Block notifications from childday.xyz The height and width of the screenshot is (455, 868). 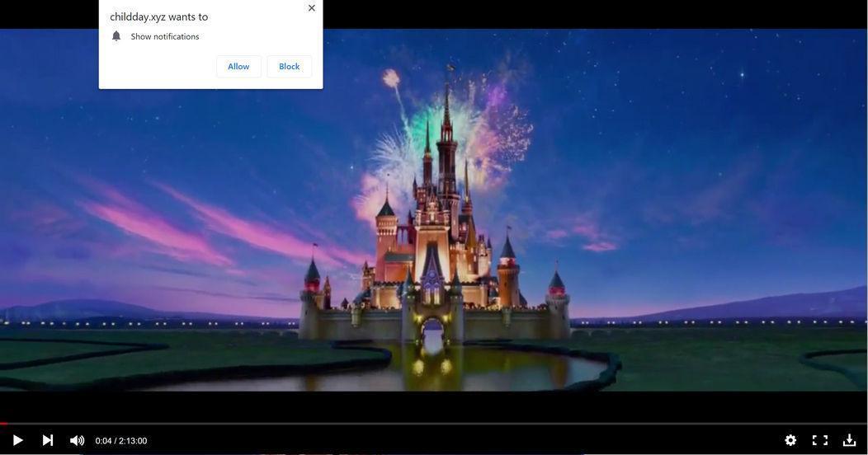pos(289,66)
